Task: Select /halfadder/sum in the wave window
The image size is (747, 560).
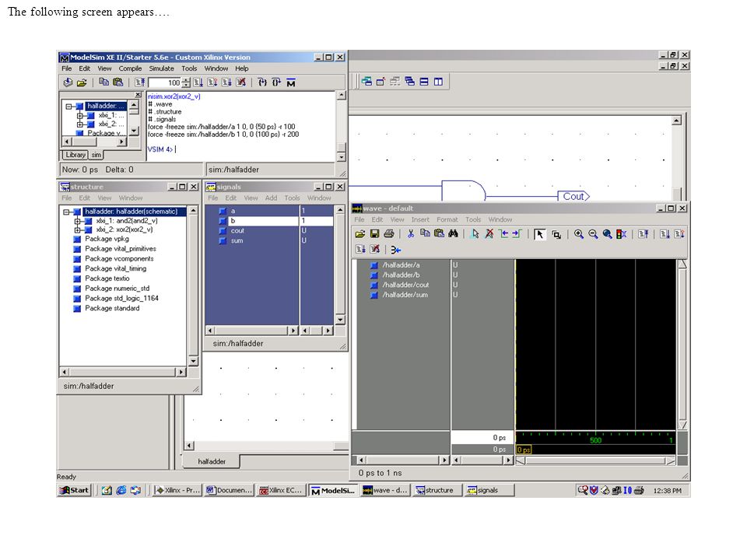Action: (x=405, y=295)
